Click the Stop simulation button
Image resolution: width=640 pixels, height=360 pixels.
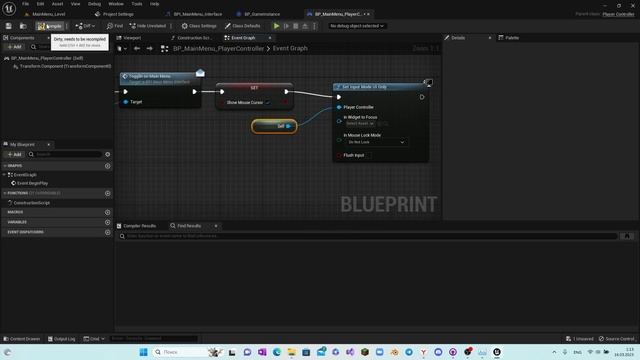point(296,26)
